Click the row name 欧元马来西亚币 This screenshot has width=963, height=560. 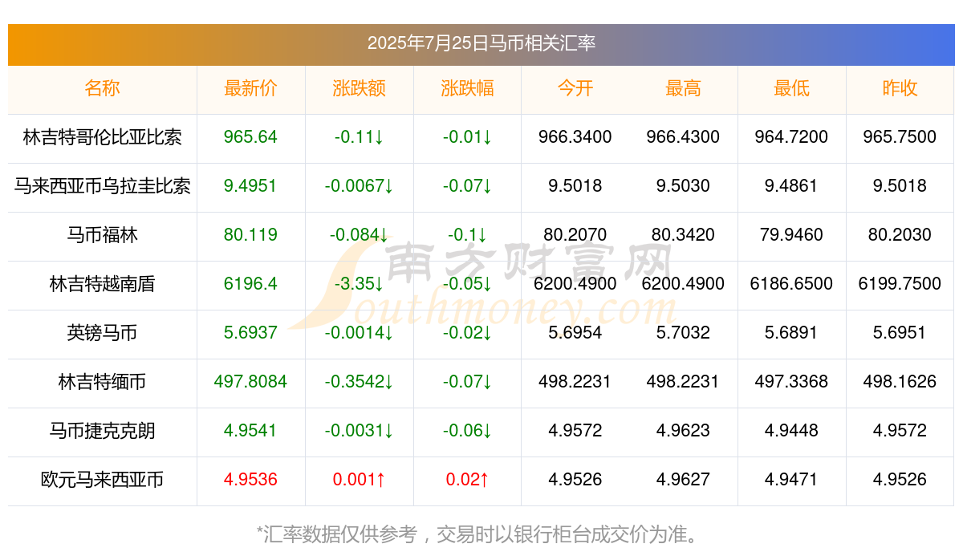pyautogui.click(x=102, y=480)
